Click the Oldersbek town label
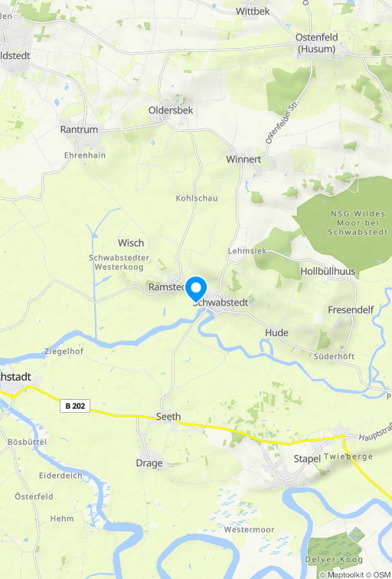 pos(171,110)
